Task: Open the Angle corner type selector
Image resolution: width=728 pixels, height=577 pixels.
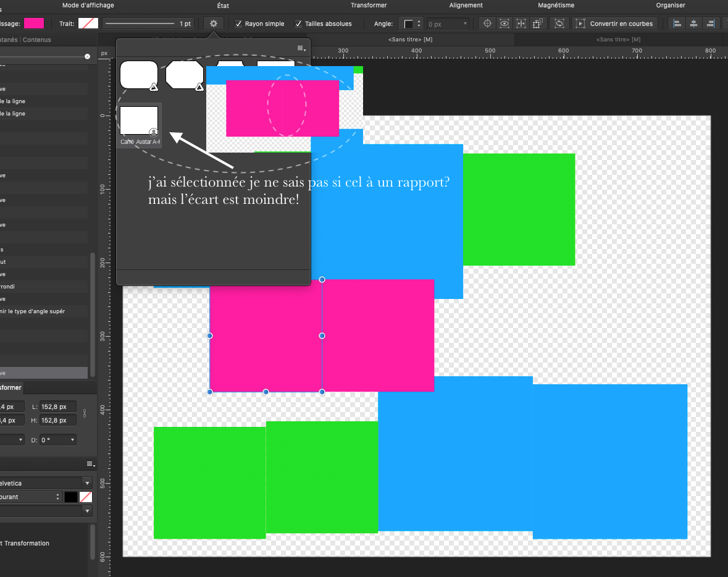Action: [x=411, y=23]
